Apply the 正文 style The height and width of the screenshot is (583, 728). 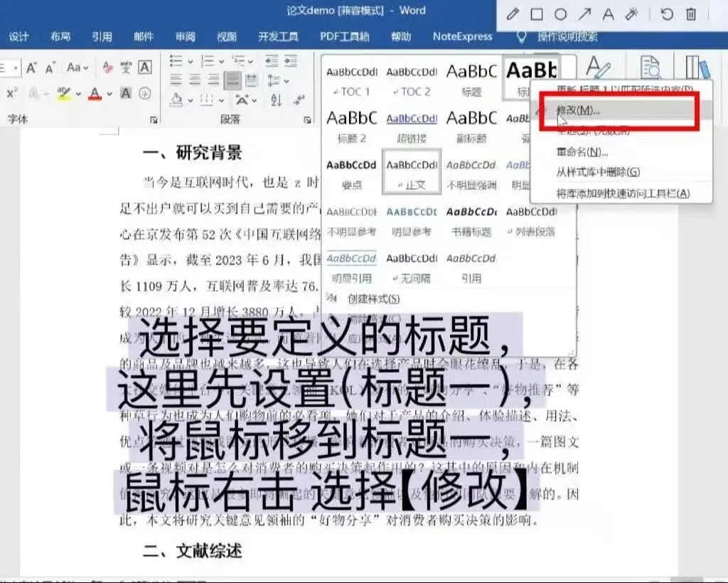[412, 172]
